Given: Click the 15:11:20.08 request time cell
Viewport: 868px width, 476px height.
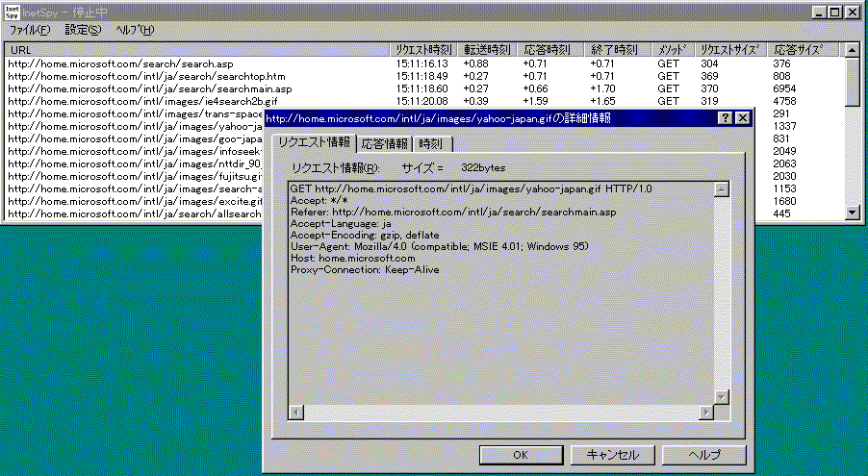Looking at the screenshot, I should tap(421, 101).
